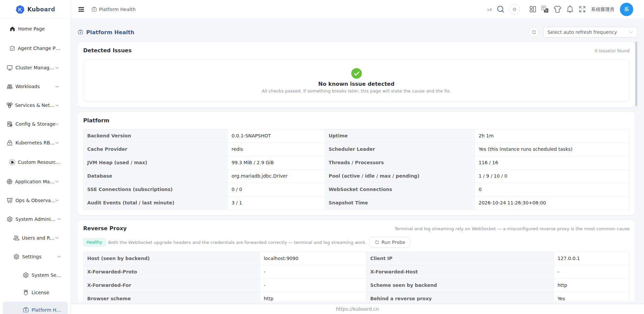Click the circular refresh icon button
The height and width of the screenshot is (314, 644).
pos(534,32)
